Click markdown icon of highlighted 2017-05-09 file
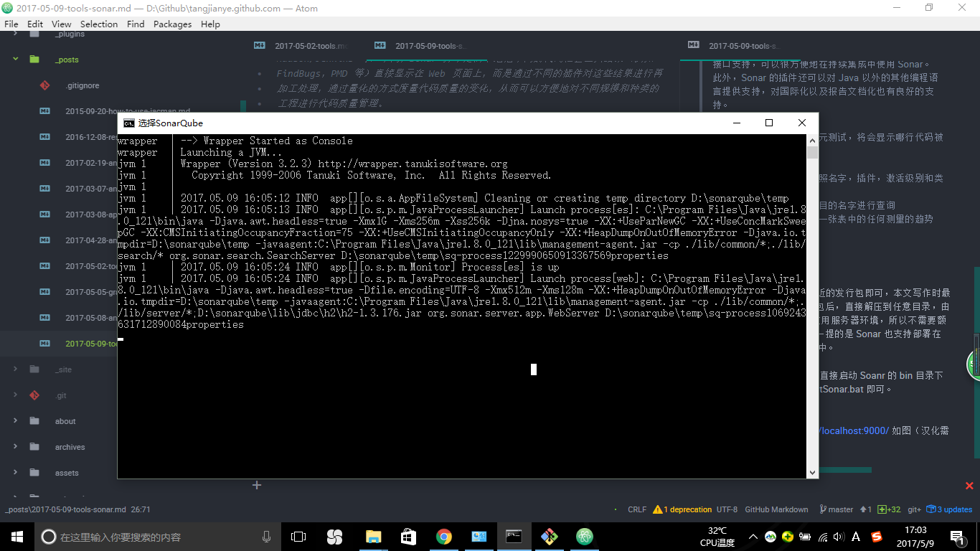The image size is (980, 551). [x=44, y=344]
